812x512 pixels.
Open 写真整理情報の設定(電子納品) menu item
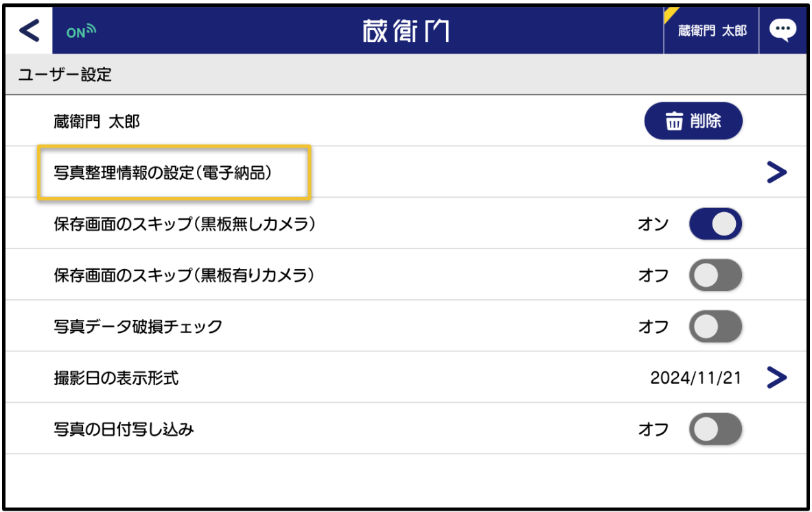[x=163, y=172]
